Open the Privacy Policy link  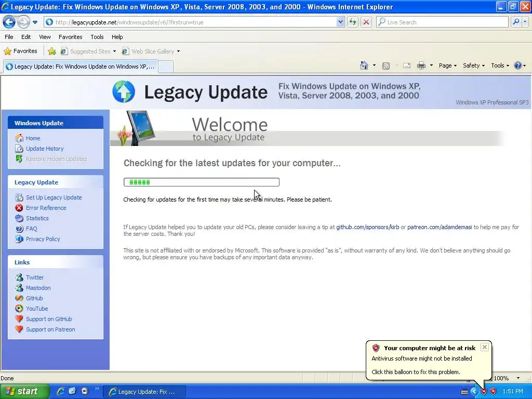43,239
